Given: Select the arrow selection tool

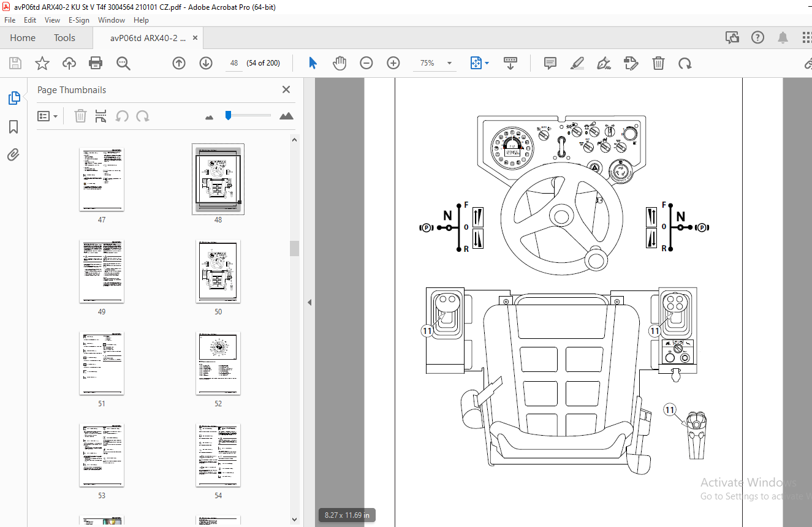Looking at the screenshot, I should point(313,63).
